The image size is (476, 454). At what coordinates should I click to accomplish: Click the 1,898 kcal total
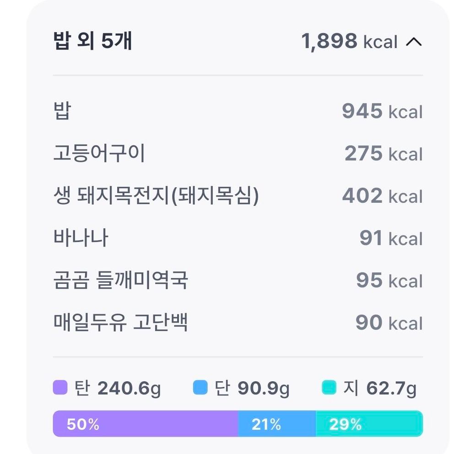pyautogui.click(x=349, y=42)
